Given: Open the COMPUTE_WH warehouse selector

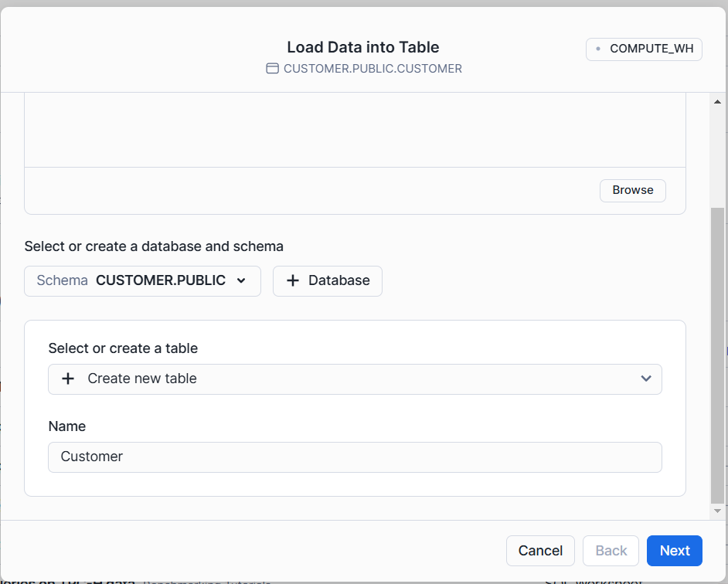Looking at the screenshot, I should tap(644, 49).
